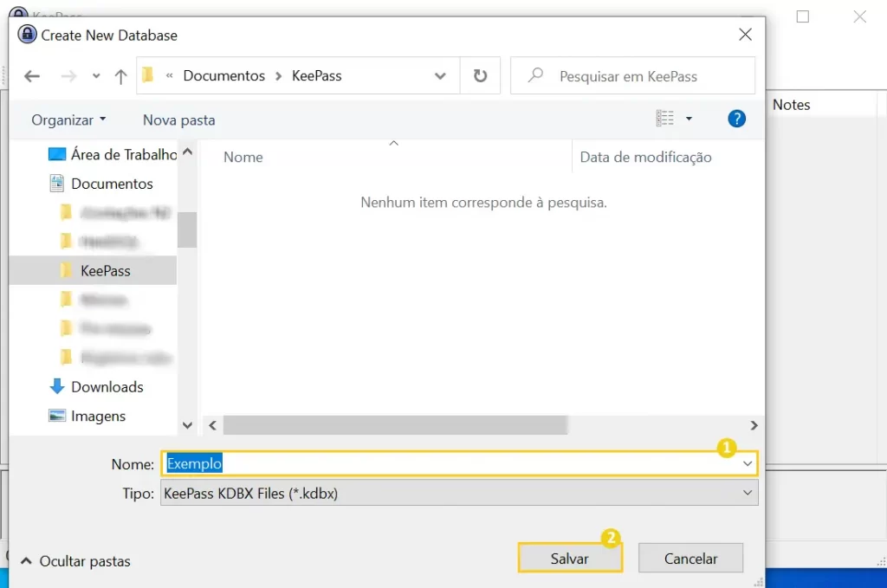Refresh the KeePass folder view
The height and width of the screenshot is (588, 887).
[480, 75]
